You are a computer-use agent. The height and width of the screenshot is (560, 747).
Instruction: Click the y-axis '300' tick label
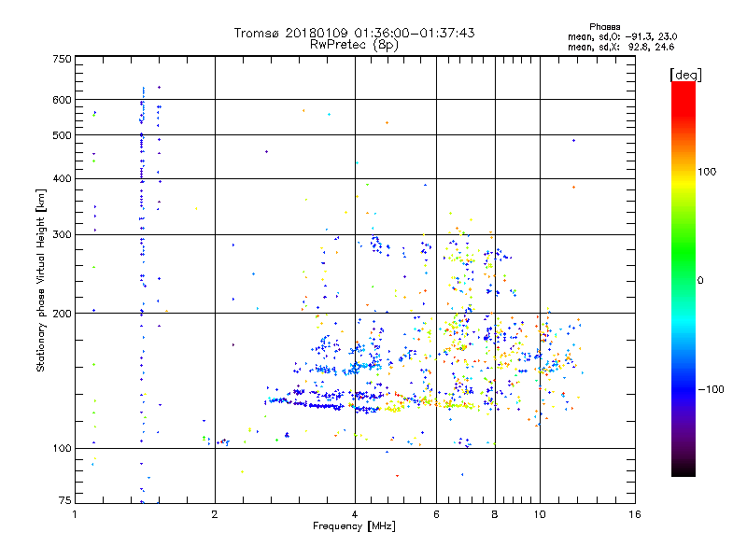click(62, 235)
